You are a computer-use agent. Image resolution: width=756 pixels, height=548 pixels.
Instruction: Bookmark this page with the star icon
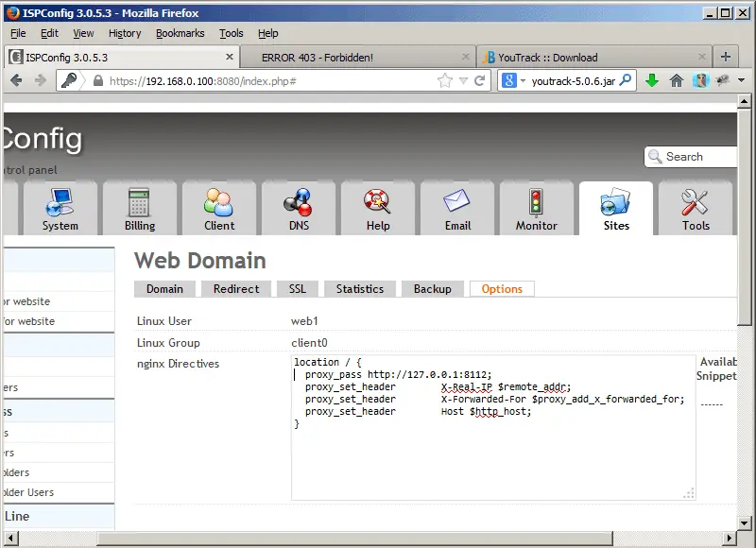[444, 80]
